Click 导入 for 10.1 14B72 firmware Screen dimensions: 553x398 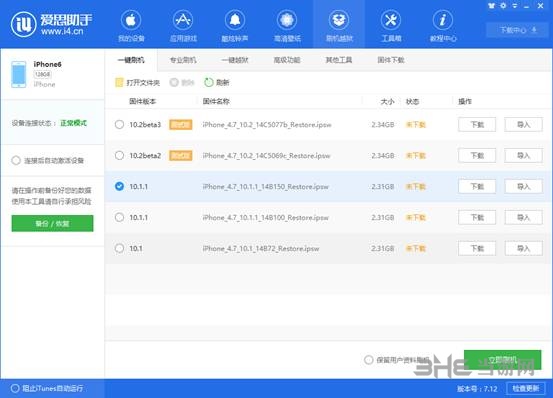[x=523, y=249]
